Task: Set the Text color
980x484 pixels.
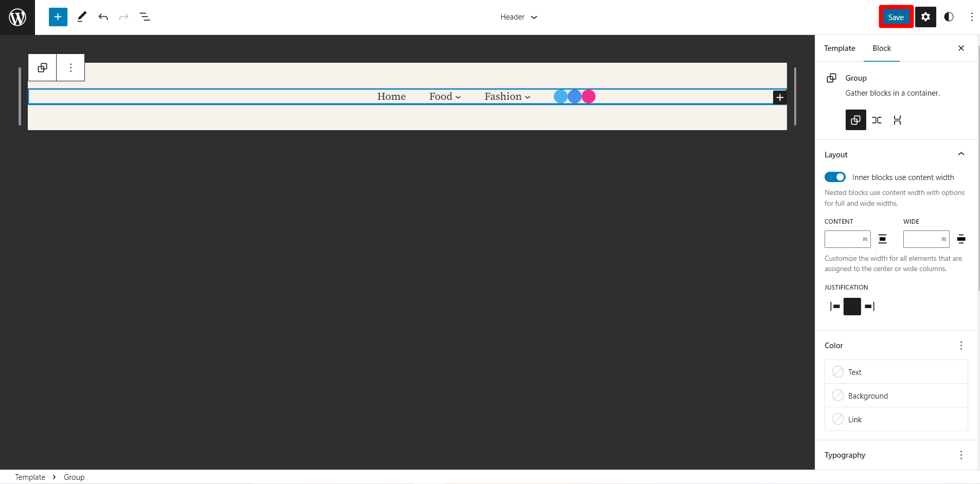Action: (896, 372)
